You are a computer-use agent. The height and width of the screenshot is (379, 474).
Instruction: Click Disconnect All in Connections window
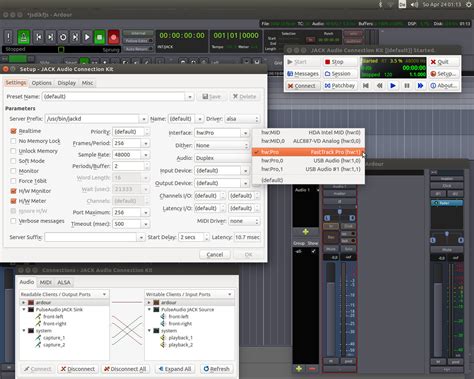[125, 369]
